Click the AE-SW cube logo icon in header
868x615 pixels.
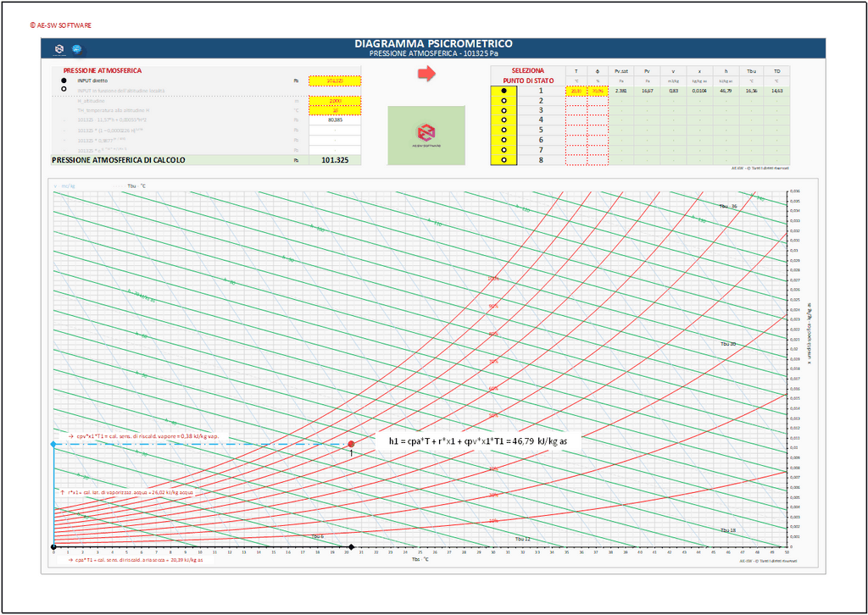[59, 49]
